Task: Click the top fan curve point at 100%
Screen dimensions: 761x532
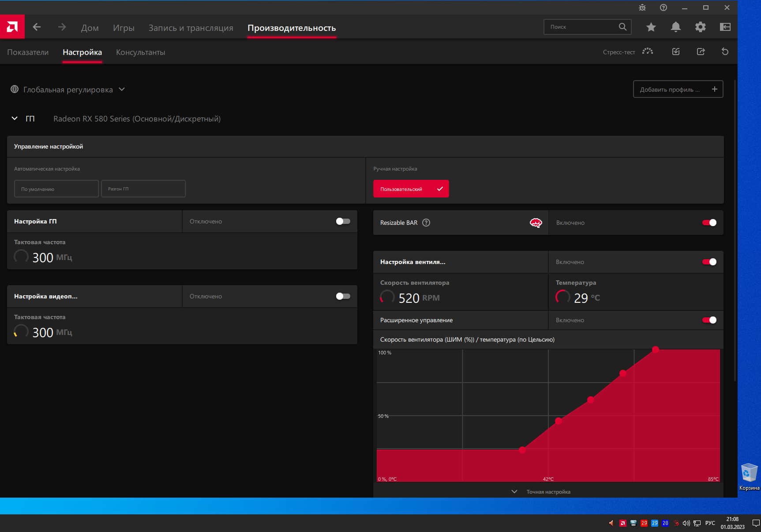Action: (656, 350)
